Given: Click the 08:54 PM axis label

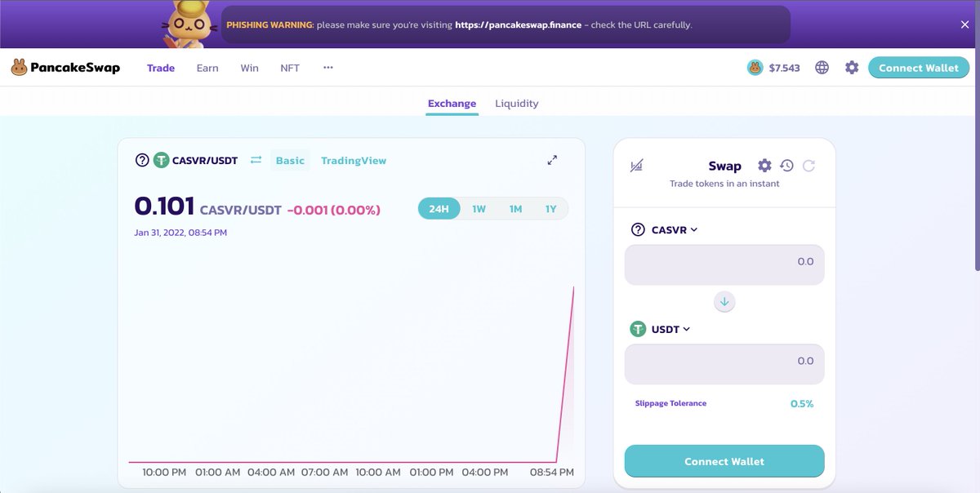Looking at the screenshot, I should click(x=551, y=472).
